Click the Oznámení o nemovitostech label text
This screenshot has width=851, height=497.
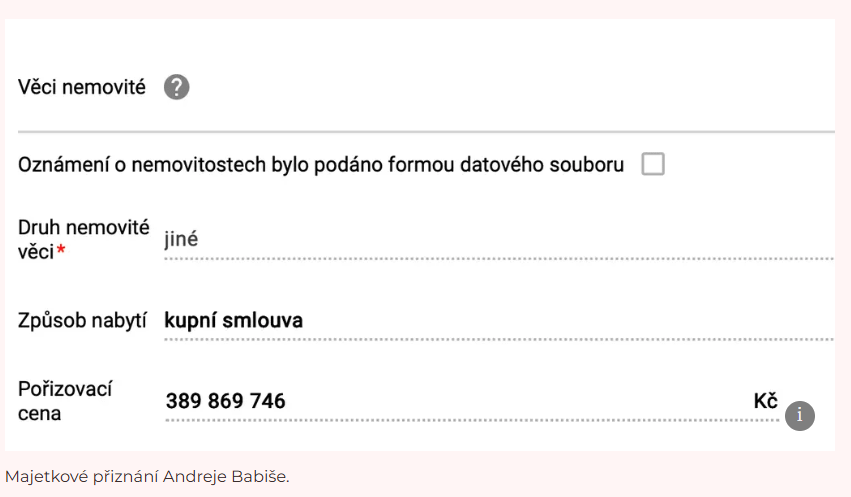321,164
